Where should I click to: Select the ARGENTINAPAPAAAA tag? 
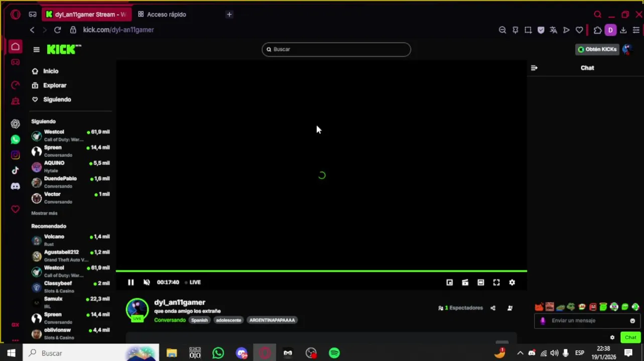coord(272,320)
